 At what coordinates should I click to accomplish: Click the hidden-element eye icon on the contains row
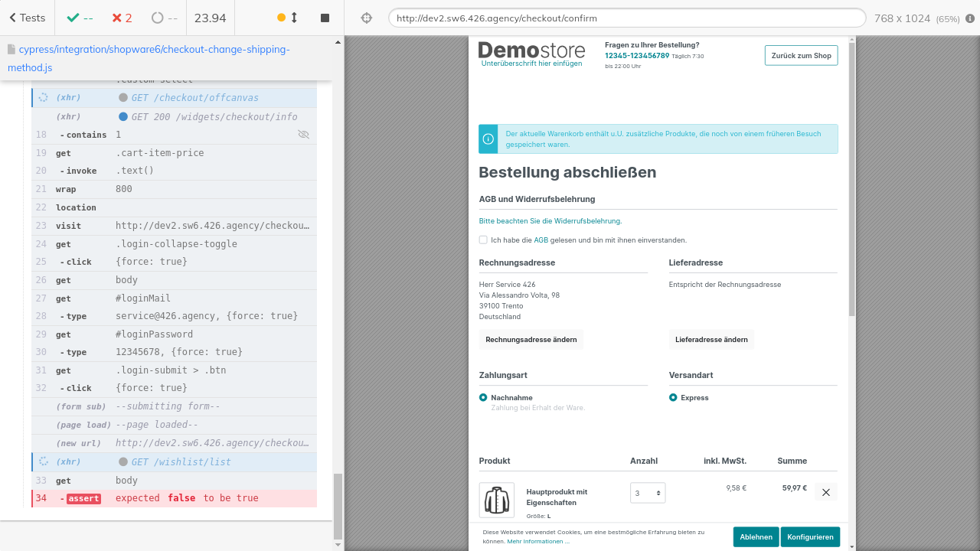[x=303, y=135]
